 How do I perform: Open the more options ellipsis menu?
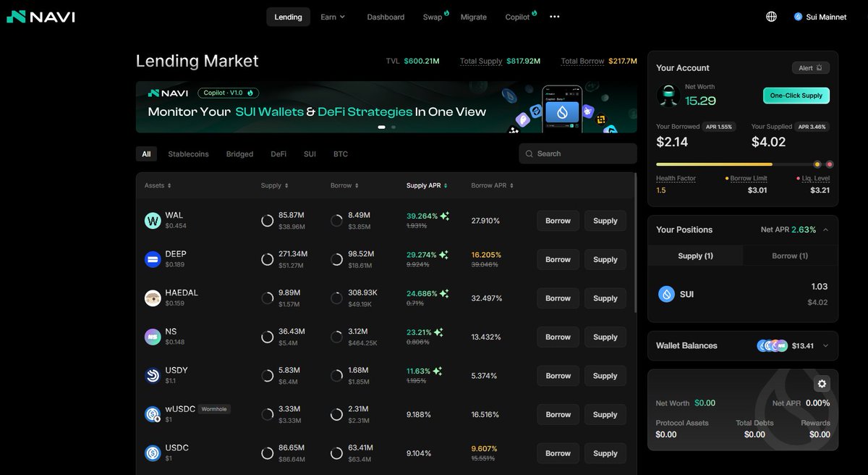pyautogui.click(x=555, y=17)
